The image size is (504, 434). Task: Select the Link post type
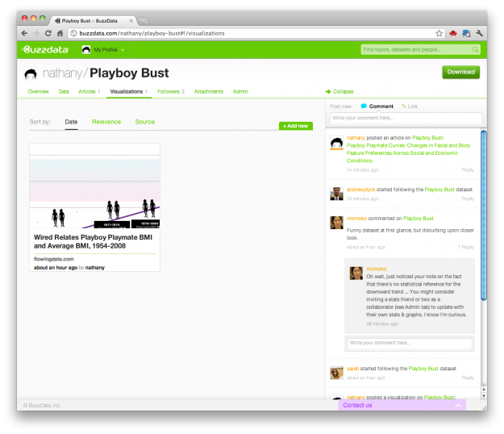pos(412,106)
